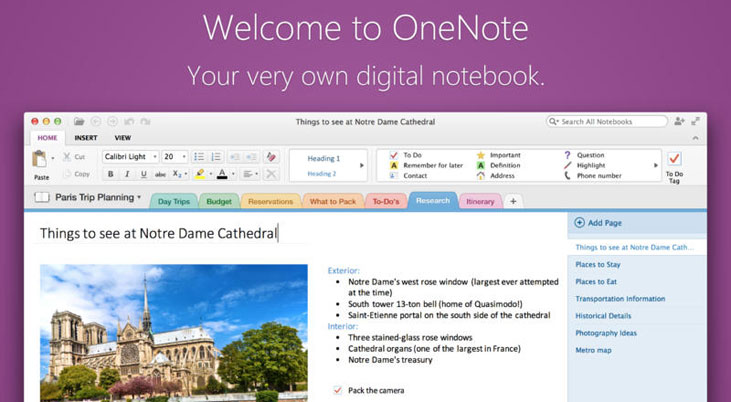Click the numbered list icon
731x402 pixels.
pyautogui.click(x=215, y=157)
